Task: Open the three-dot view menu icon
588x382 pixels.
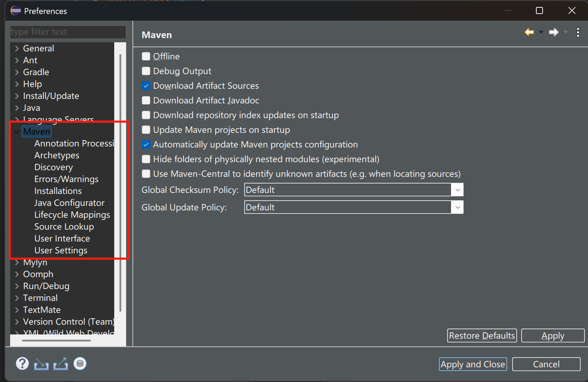Action: [x=578, y=32]
